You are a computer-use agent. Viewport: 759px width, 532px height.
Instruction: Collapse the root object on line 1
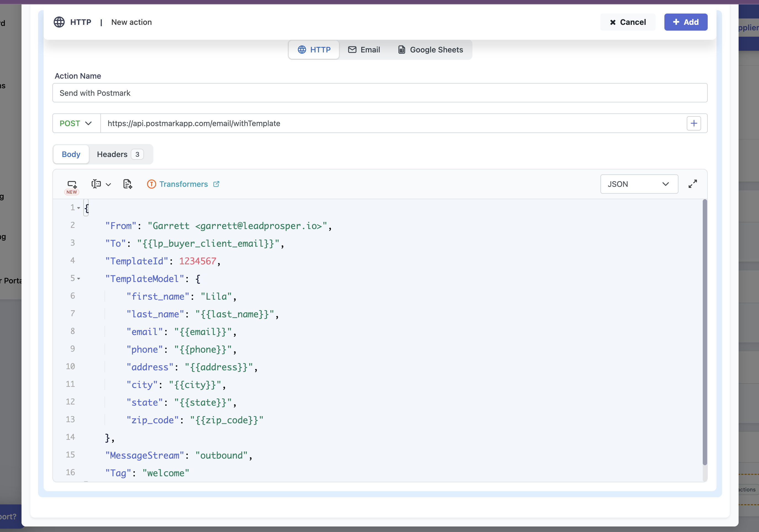(79, 208)
